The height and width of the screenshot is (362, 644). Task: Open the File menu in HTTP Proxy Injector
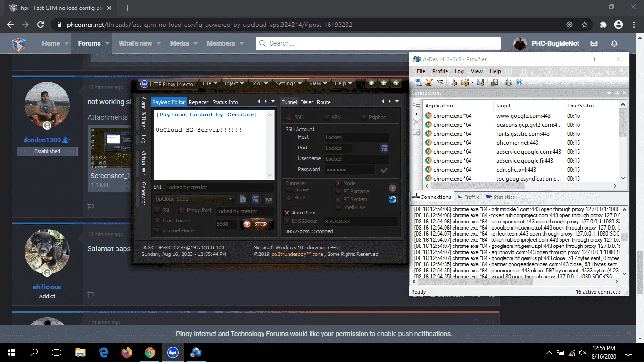pos(210,83)
